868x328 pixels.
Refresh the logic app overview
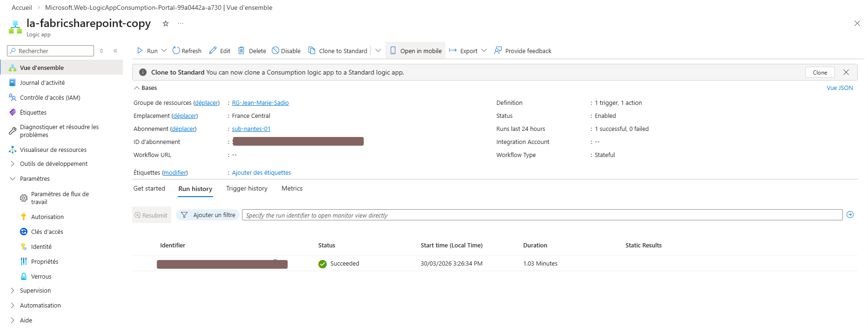(x=187, y=51)
